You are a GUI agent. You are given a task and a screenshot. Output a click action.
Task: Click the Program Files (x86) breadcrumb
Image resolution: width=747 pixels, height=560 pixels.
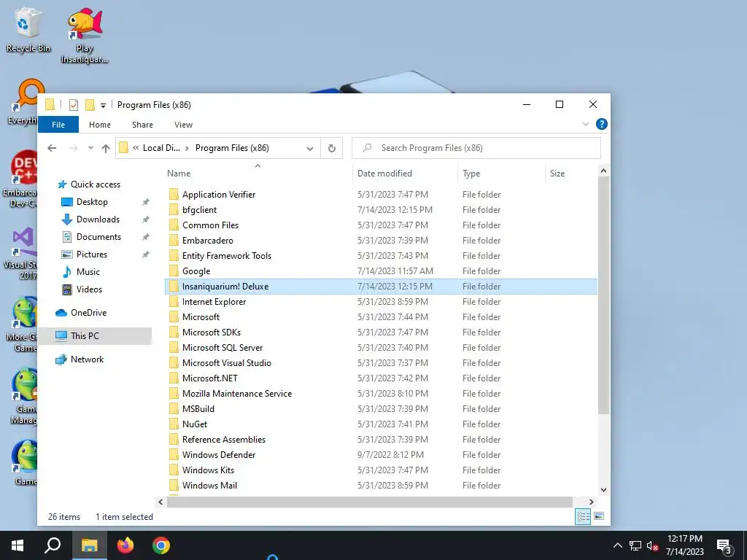232,148
